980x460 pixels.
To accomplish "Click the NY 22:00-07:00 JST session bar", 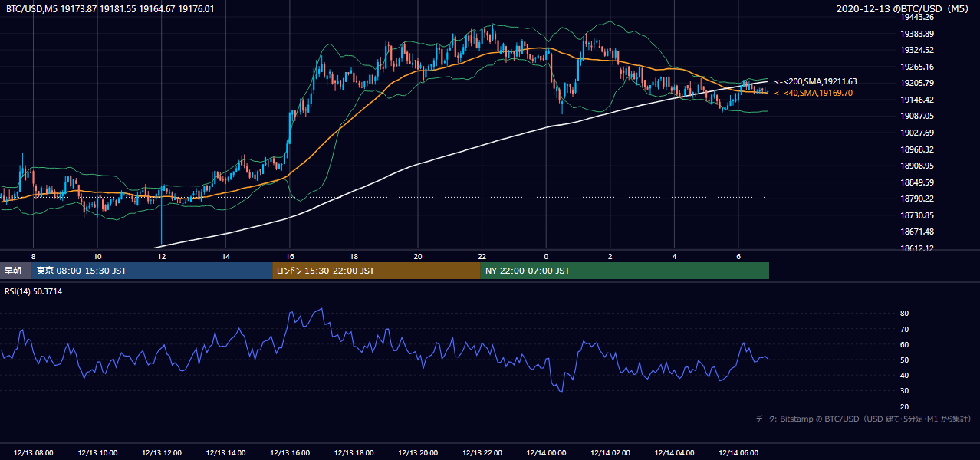I will tap(625, 271).
